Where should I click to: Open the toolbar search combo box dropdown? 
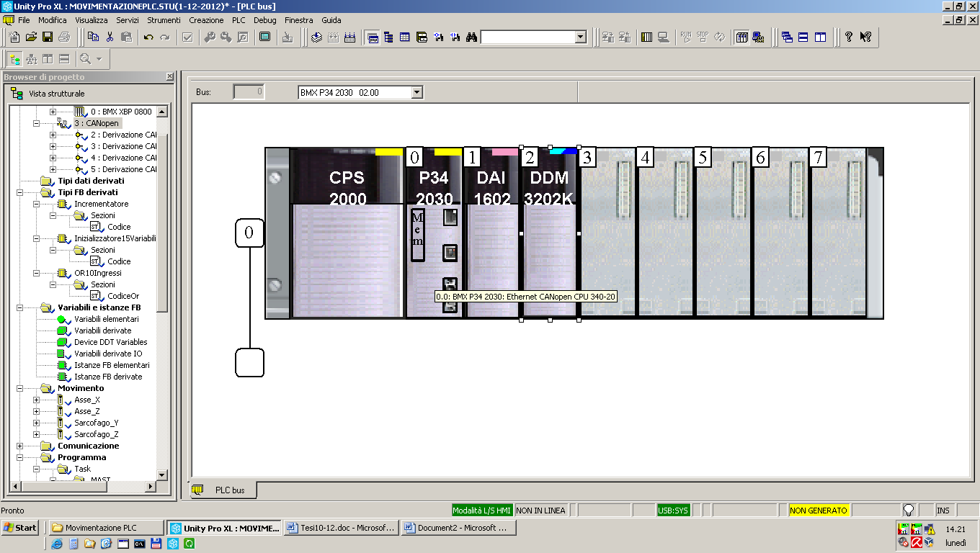tap(580, 37)
